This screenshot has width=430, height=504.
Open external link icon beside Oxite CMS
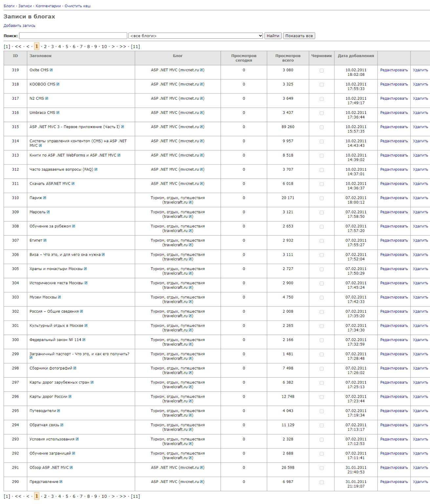pyautogui.click(x=51, y=70)
